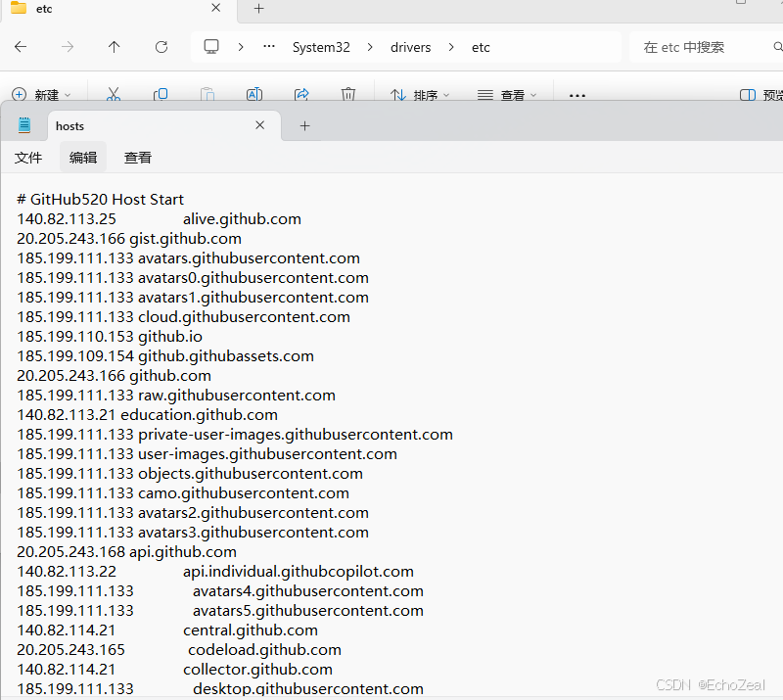Screen dimensions: 783x700
Task: Click the gist.github.com line
Action: tap(129, 238)
